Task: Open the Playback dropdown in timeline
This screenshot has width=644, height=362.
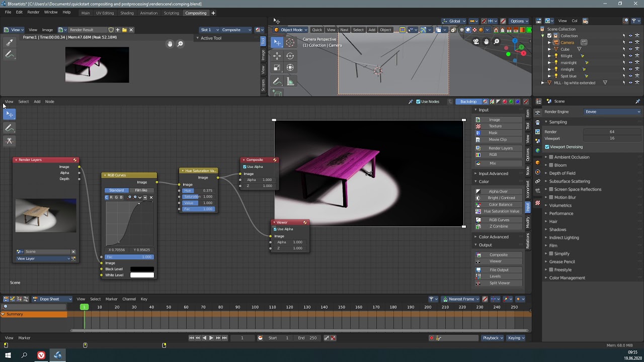Action: (x=492, y=338)
